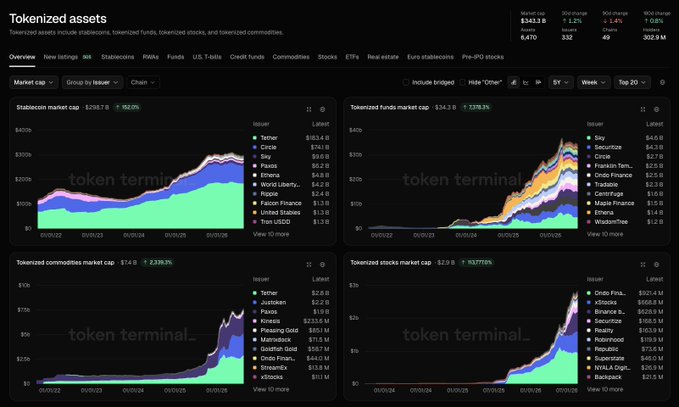679x407 pixels.
Task: Click the Tokenized stocks market cap title
Action: point(391,262)
